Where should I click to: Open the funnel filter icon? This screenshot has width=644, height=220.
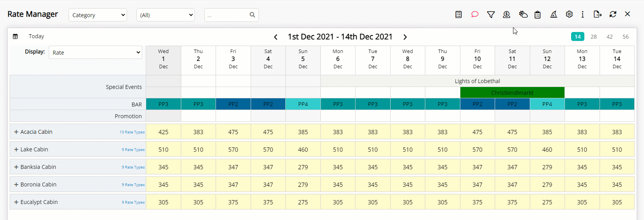tap(491, 14)
